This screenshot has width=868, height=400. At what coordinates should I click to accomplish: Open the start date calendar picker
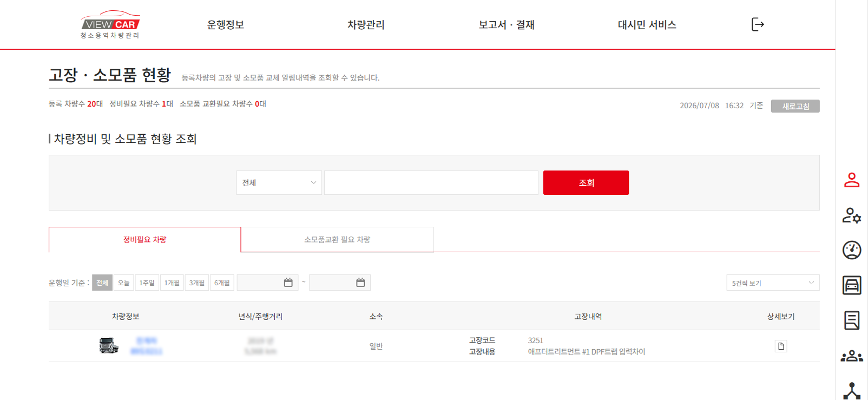tap(288, 283)
